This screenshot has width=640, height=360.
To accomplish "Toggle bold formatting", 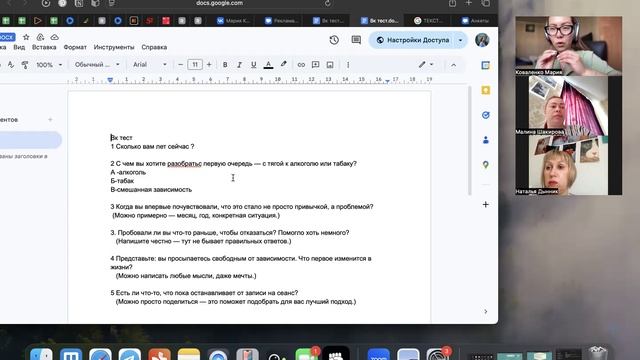I will (x=225, y=64).
